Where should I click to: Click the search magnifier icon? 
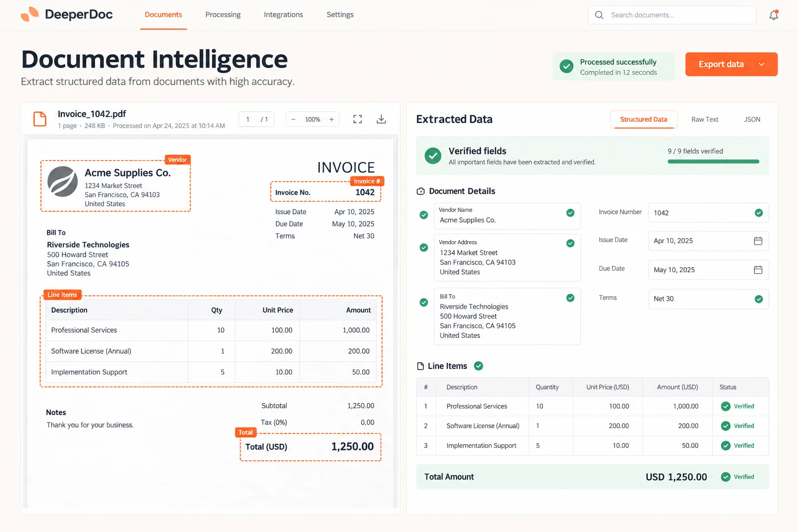pos(599,15)
